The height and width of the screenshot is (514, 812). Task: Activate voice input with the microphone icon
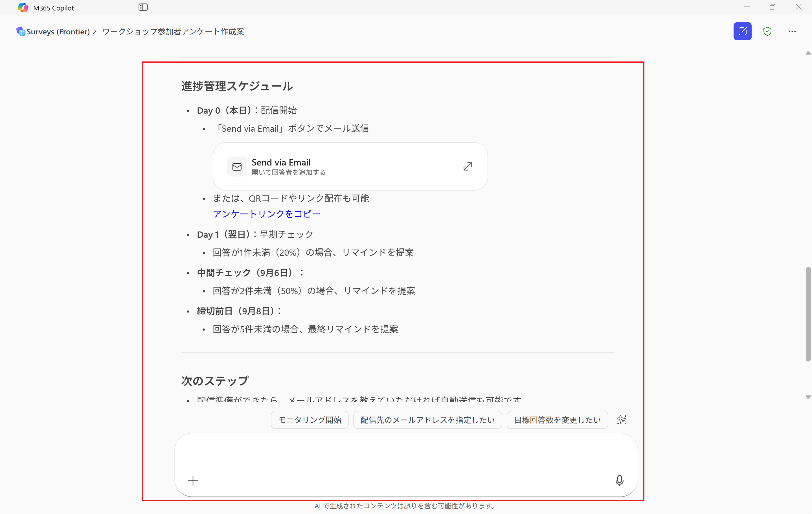coord(620,481)
